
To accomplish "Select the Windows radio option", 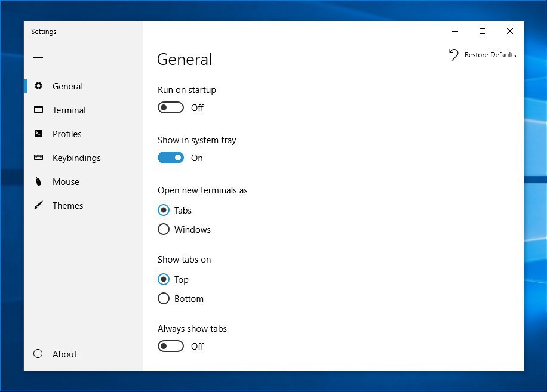I will [164, 229].
